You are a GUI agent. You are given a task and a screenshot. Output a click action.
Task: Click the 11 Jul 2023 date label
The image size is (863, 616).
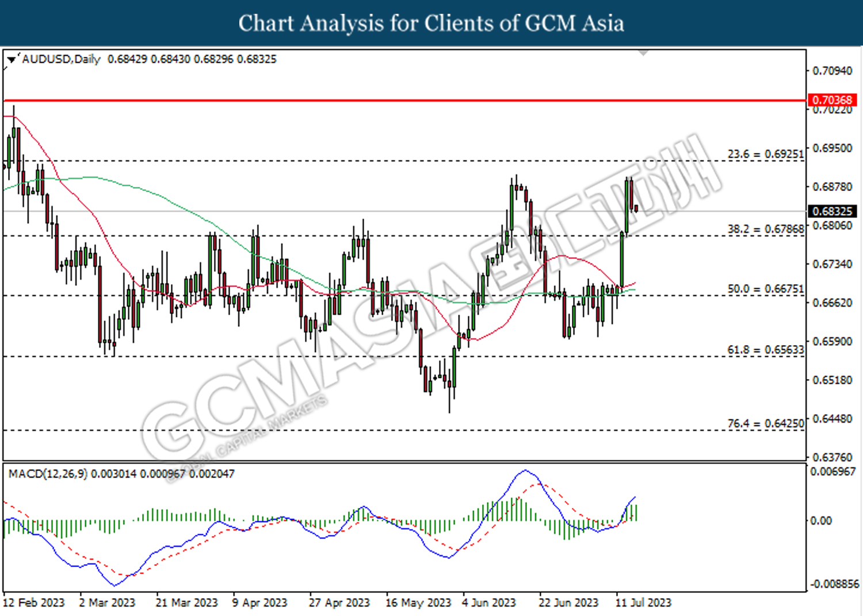coord(643,603)
